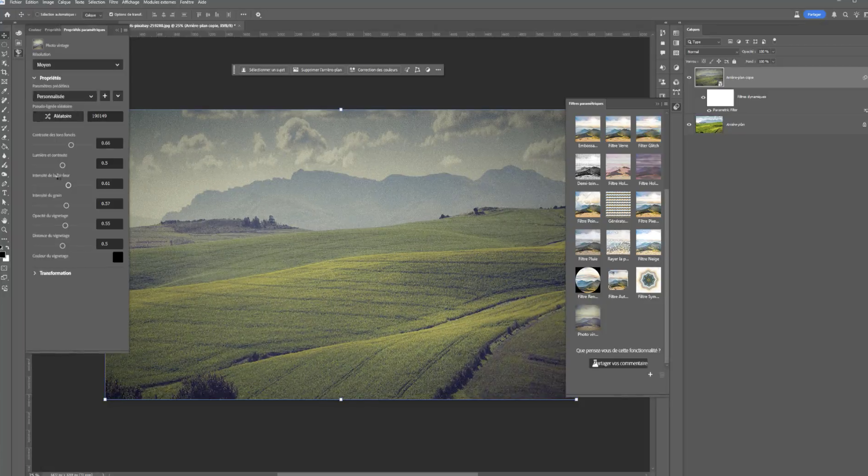
Task: Filter layers by text type icon
Action: (x=747, y=41)
